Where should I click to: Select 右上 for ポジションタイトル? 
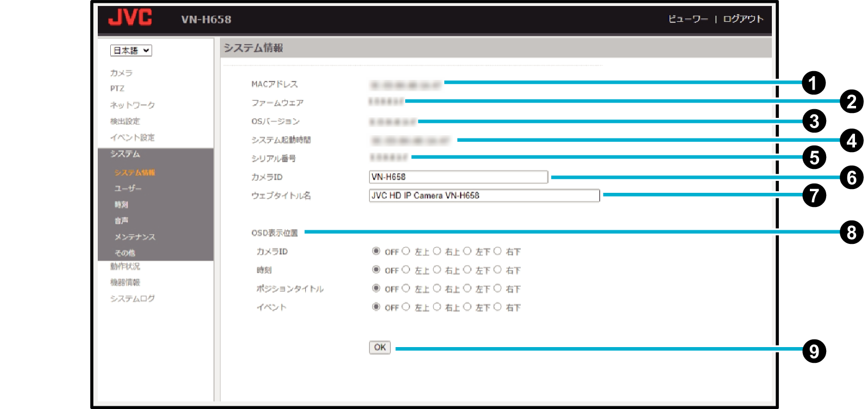437,288
